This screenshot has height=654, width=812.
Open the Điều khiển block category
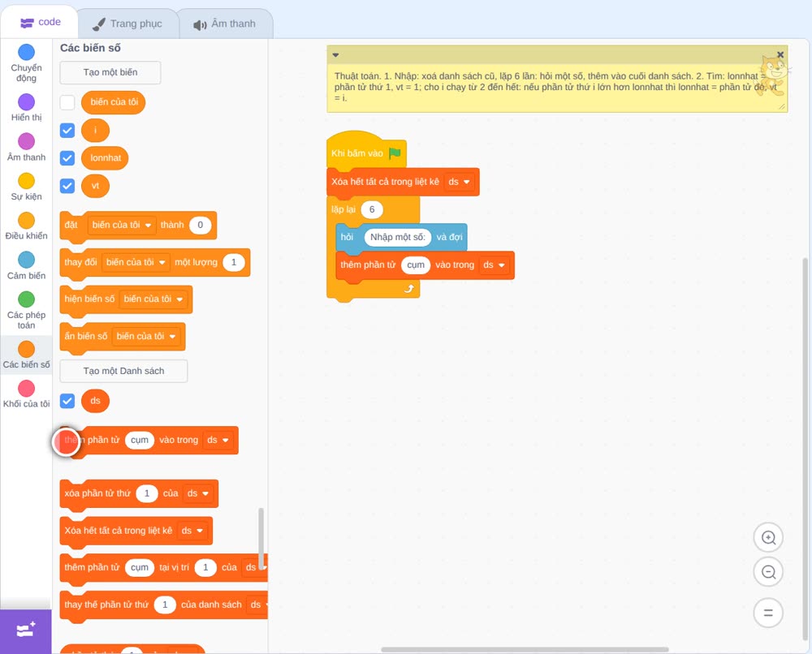pyautogui.click(x=26, y=226)
